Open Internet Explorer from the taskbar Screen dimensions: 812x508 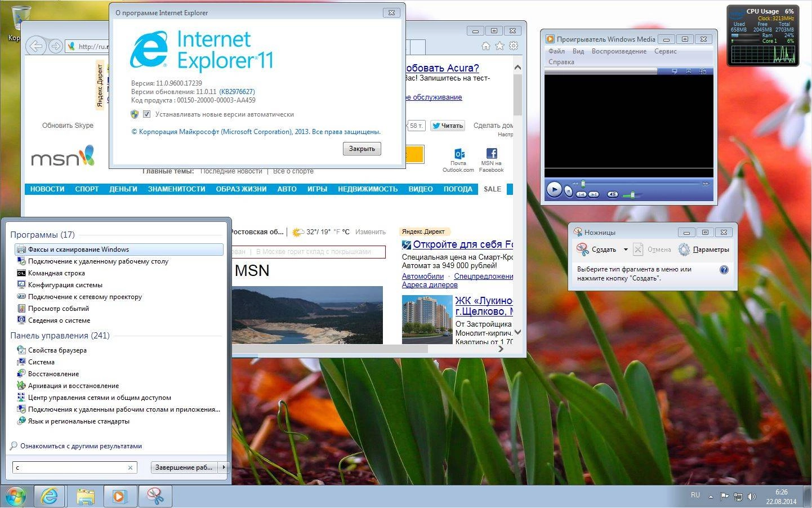click(x=50, y=496)
